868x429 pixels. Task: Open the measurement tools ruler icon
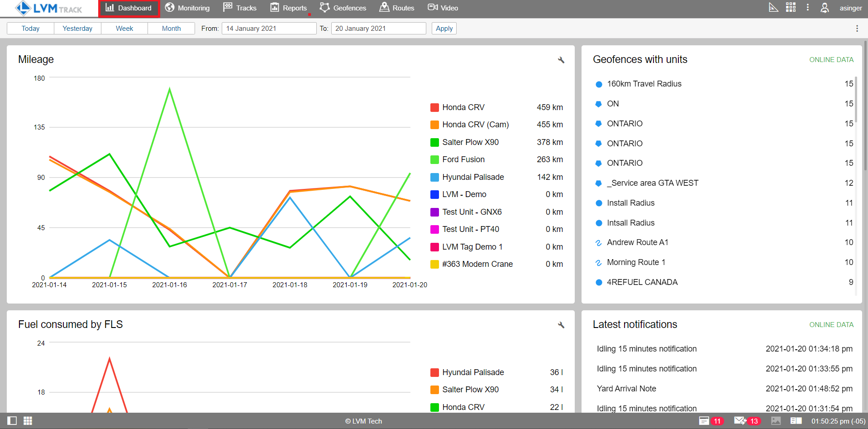tap(773, 7)
